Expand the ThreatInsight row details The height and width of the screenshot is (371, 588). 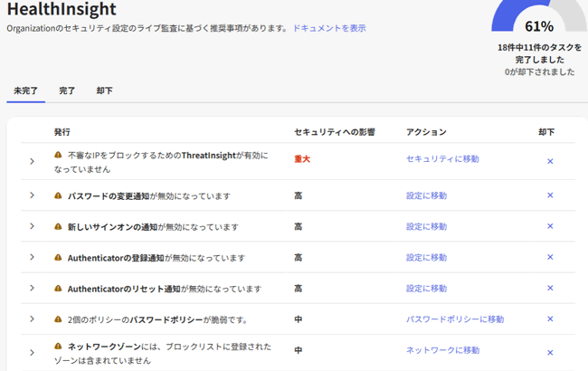point(32,162)
